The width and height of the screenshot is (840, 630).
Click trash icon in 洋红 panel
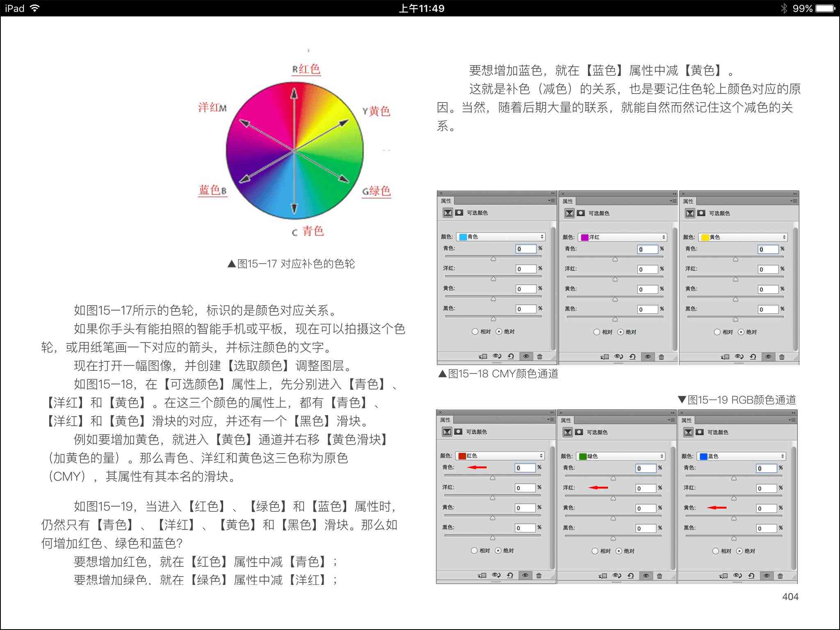pos(662,357)
